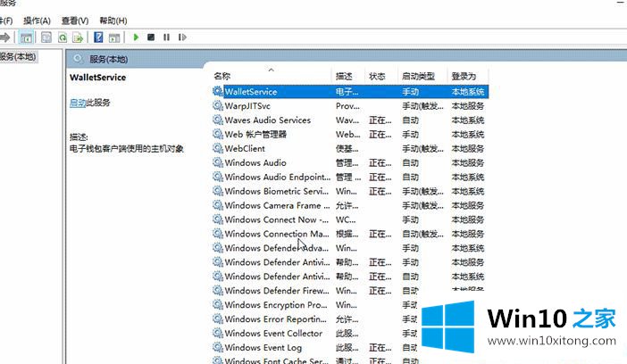Click WalletService's 手动 startup type cell

pyautogui.click(x=410, y=92)
